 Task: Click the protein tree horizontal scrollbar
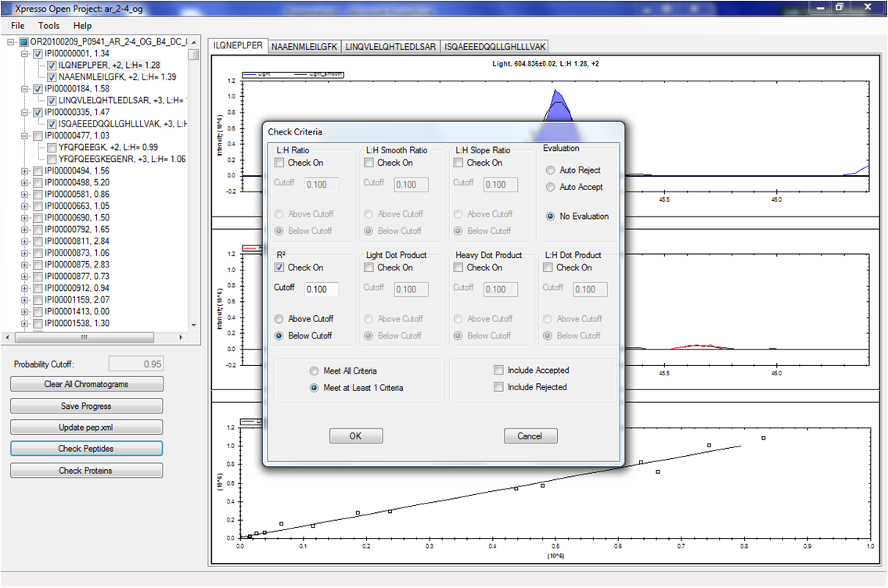[x=84, y=337]
